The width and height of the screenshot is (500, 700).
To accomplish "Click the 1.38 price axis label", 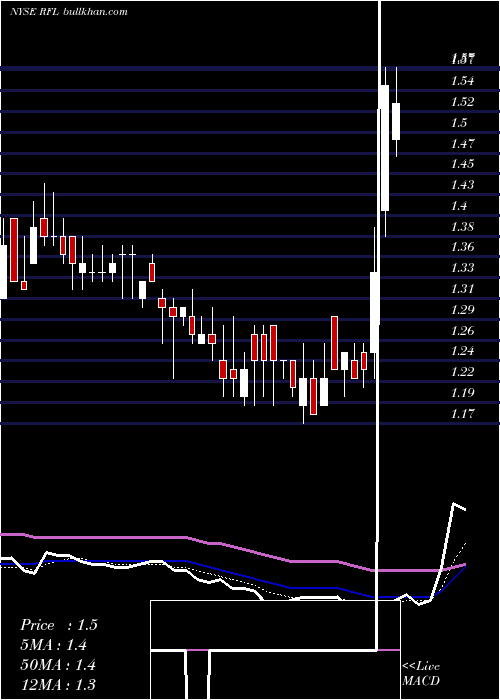I will coord(462,226).
